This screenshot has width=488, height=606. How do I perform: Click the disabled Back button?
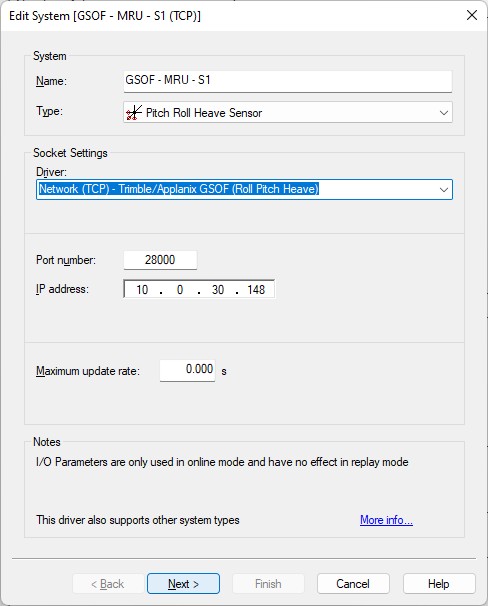click(x=108, y=584)
